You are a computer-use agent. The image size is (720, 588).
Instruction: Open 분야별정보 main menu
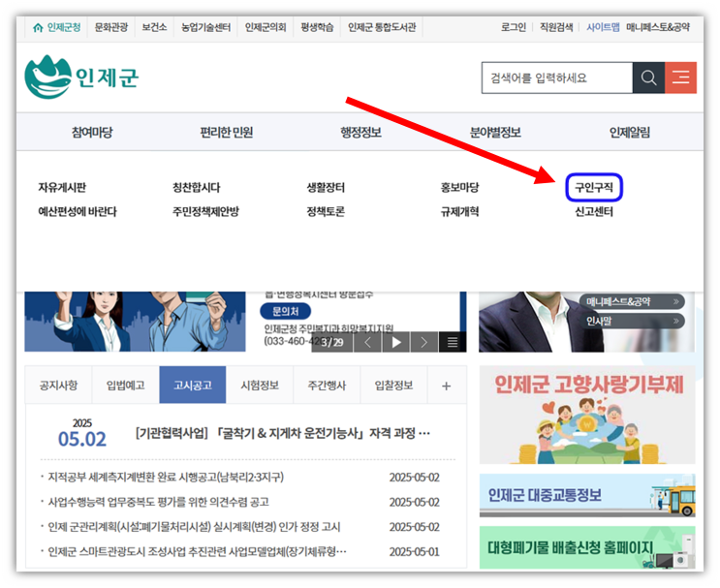click(x=495, y=132)
